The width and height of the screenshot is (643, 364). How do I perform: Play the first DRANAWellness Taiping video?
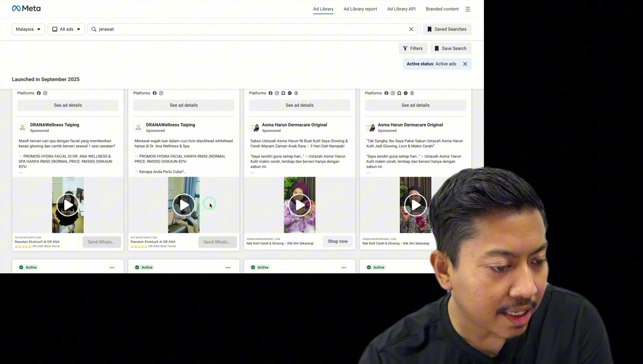click(68, 205)
